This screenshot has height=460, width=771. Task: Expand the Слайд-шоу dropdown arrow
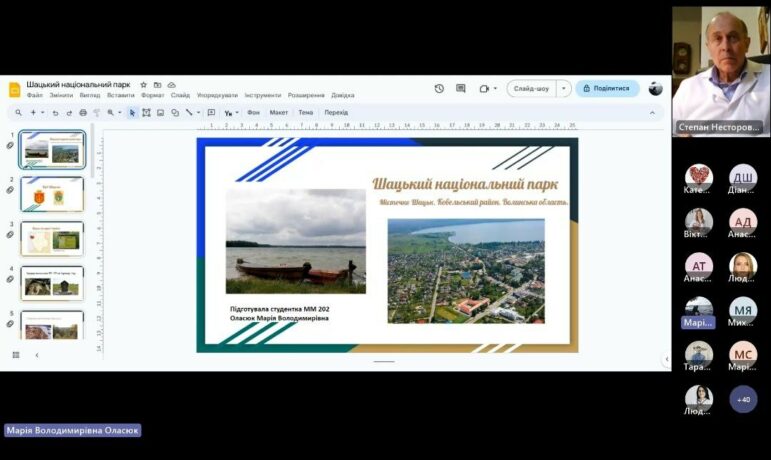564,88
